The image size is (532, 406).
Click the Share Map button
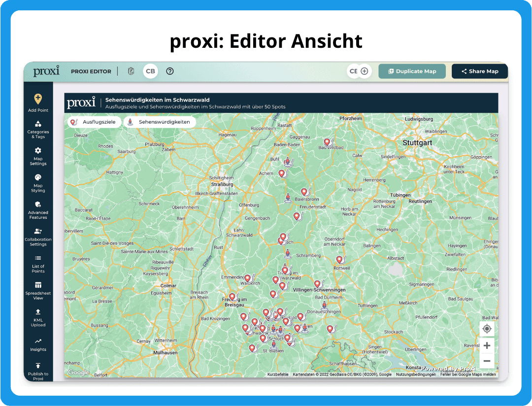click(480, 71)
